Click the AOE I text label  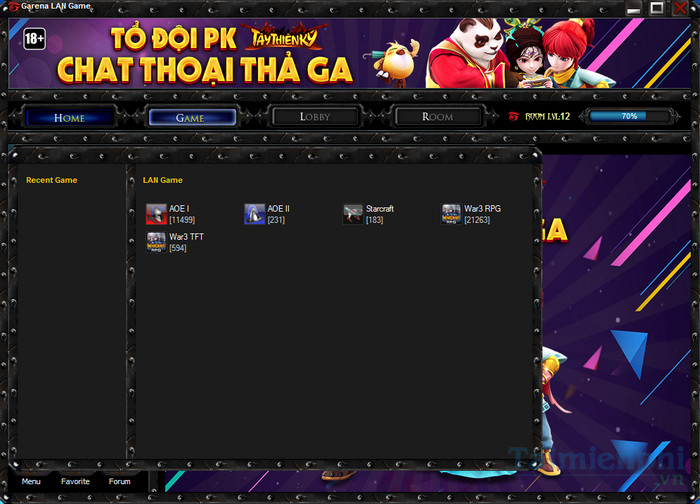[x=179, y=208]
